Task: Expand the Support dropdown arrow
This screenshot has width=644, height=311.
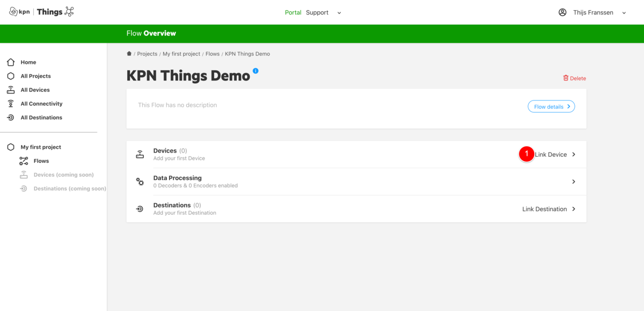Action: [x=339, y=13]
